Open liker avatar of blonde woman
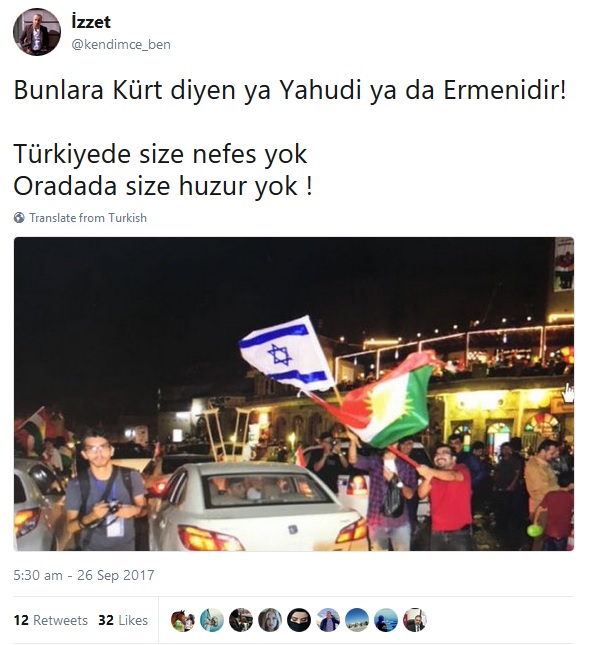 tap(270, 620)
